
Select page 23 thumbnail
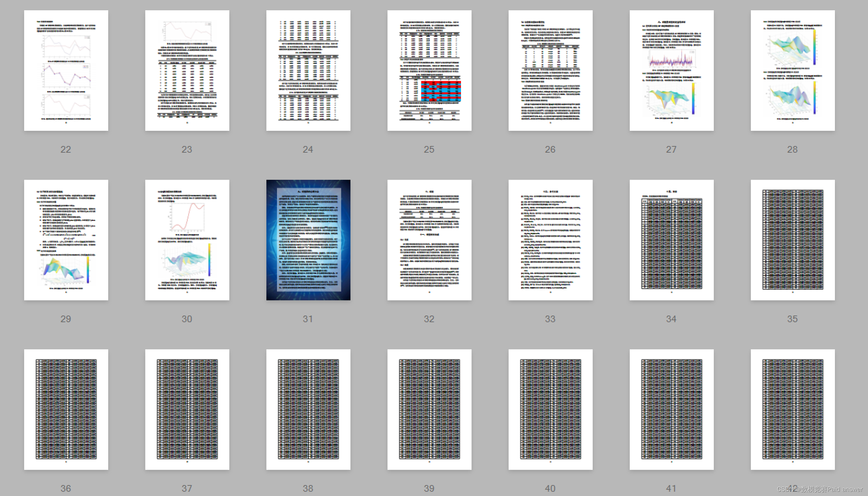[187, 71]
